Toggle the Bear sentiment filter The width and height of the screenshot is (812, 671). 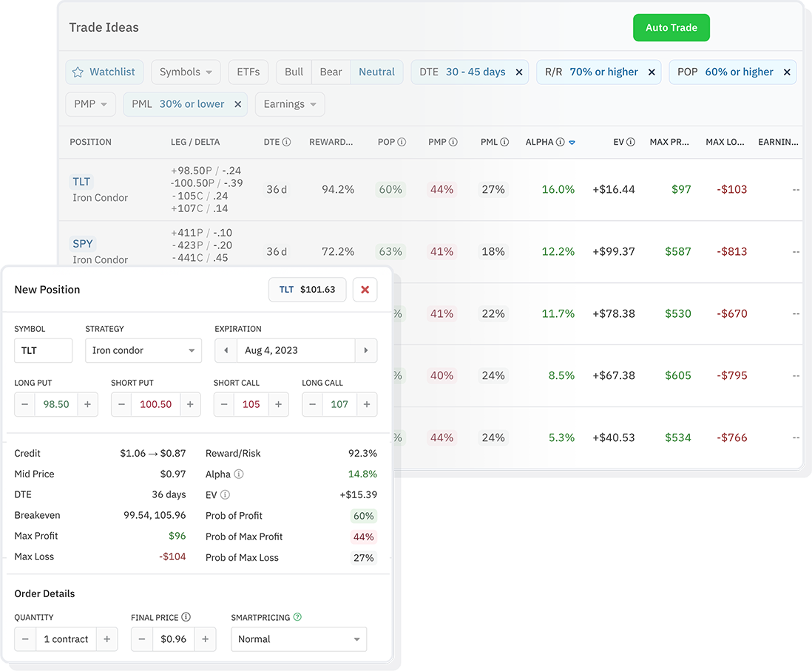tap(330, 72)
